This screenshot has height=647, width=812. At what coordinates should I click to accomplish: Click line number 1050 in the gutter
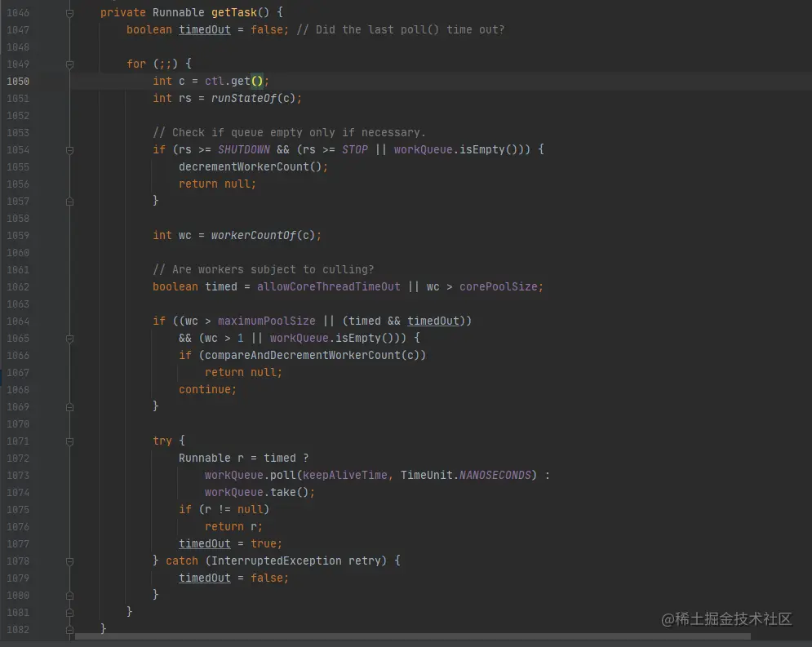[x=18, y=82]
